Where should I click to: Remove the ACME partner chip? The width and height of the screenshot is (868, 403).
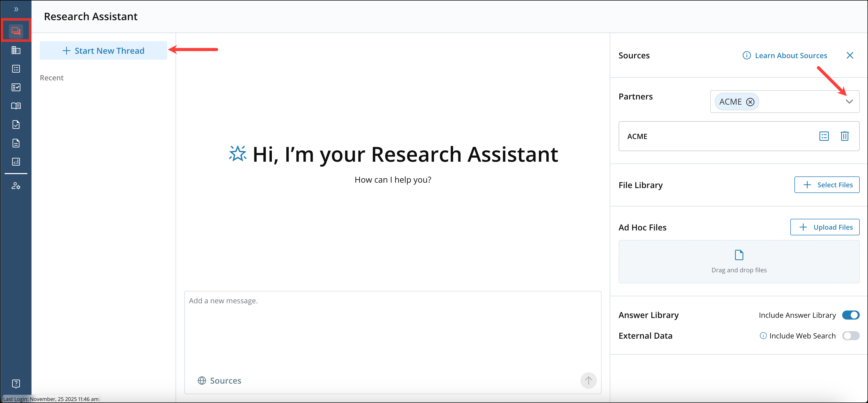(x=750, y=102)
